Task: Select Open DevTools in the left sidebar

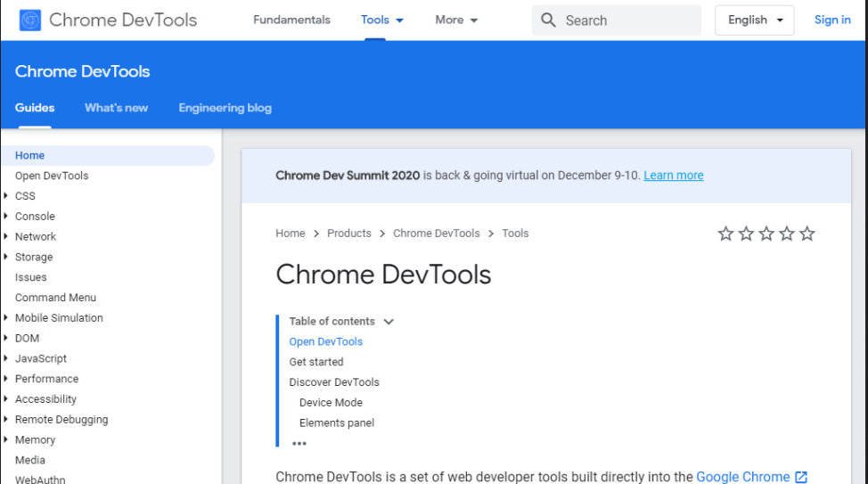Action: (52, 176)
